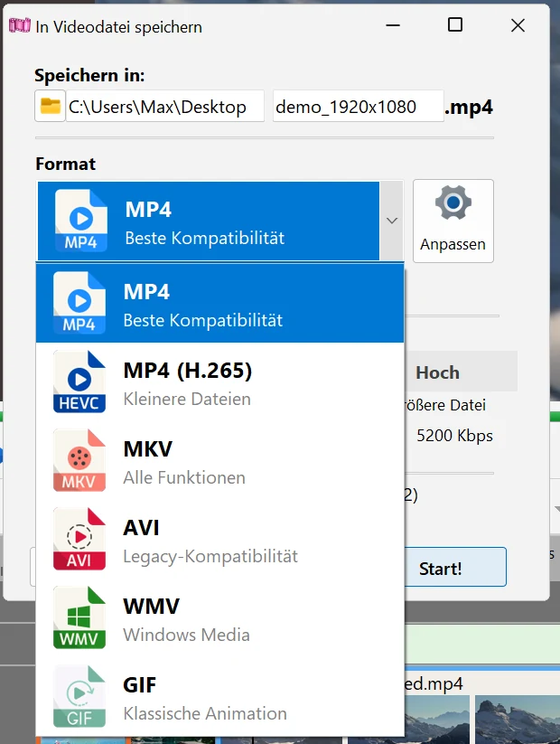Click the WMV file icon in the list
The image size is (560, 744).
click(x=79, y=617)
